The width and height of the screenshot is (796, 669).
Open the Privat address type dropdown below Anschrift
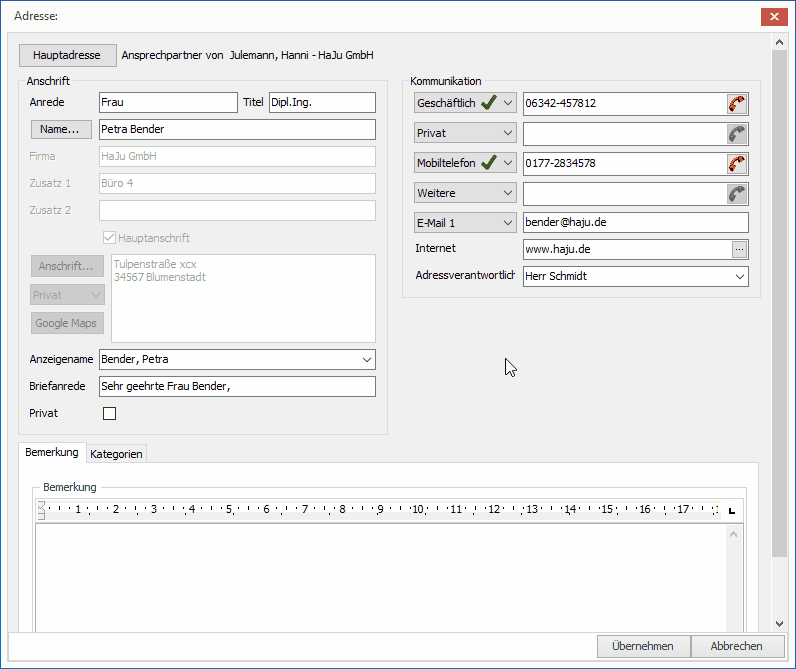tap(68, 295)
